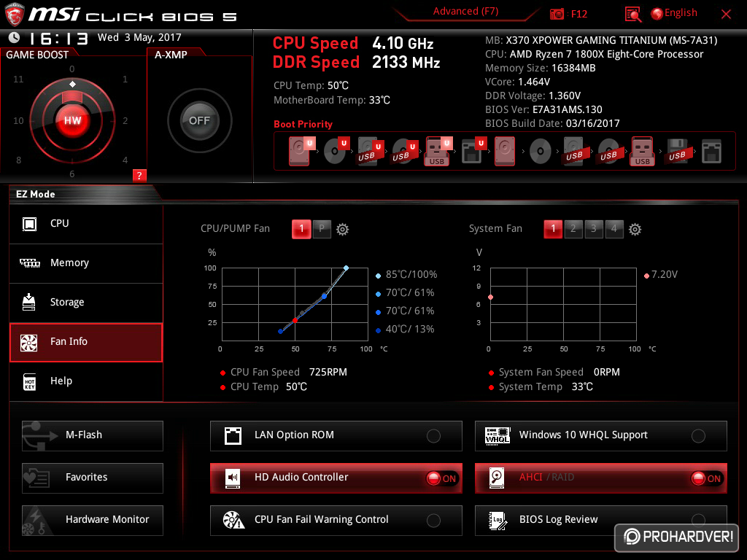This screenshot has width=747, height=560.
Task: Select System Fan 2 button
Action: 573,229
